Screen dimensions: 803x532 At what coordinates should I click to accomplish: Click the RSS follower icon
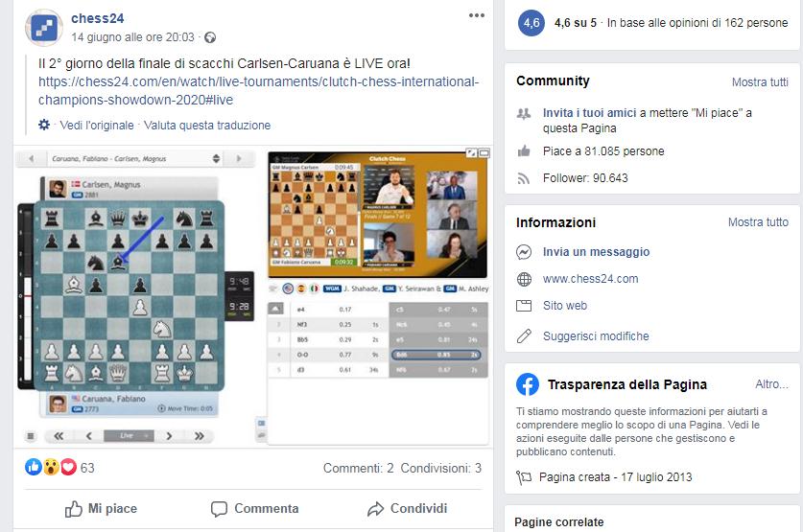(x=524, y=178)
